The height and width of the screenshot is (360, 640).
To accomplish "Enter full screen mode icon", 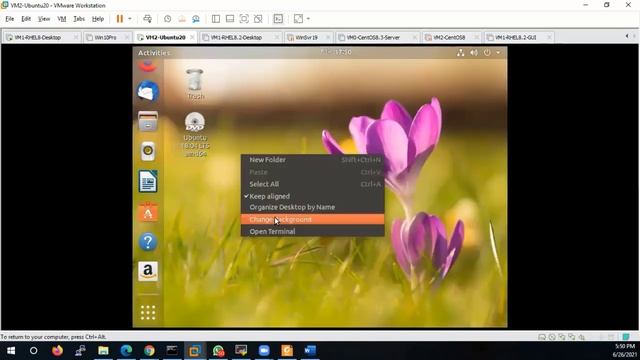I will tap(244, 19).
